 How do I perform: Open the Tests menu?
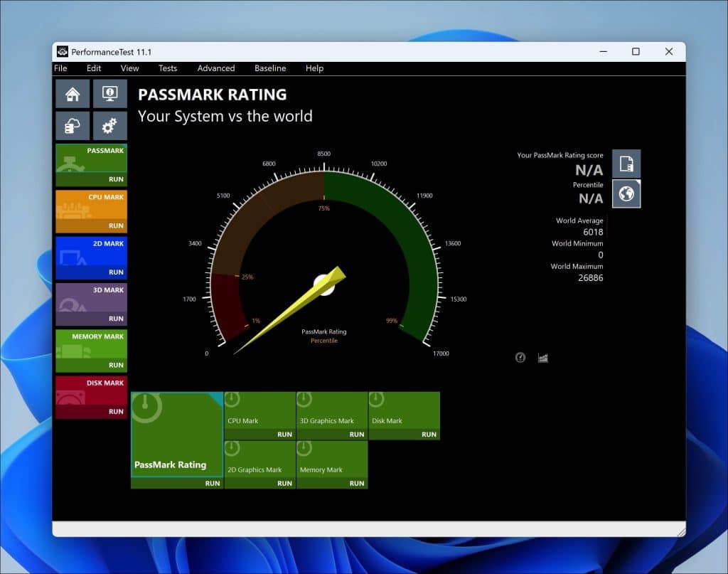point(168,68)
